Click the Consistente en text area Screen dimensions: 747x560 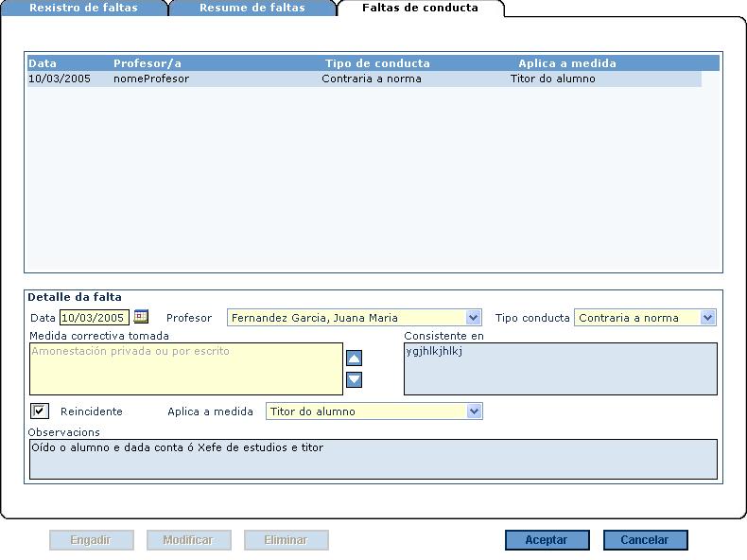560,369
